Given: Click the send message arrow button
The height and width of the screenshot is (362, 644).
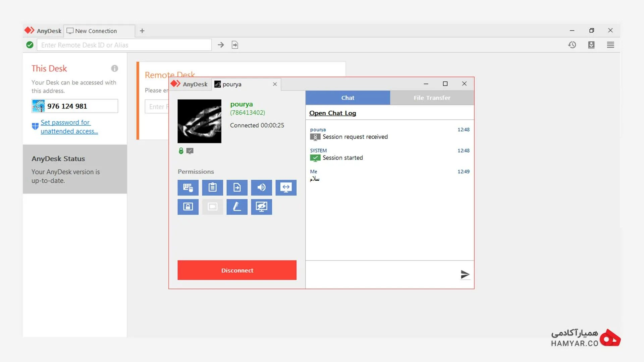Looking at the screenshot, I should (x=465, y=274).
